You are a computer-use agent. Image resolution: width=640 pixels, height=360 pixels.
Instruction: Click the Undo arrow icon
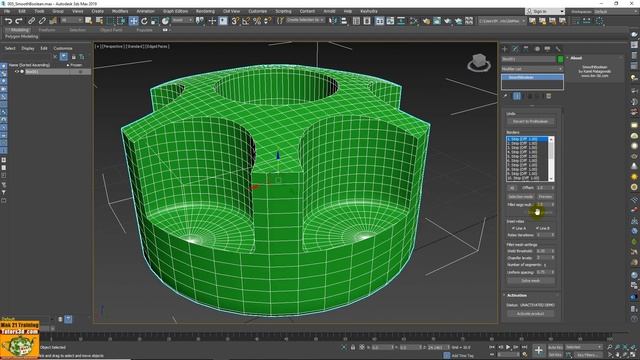[x=8, y=20]
